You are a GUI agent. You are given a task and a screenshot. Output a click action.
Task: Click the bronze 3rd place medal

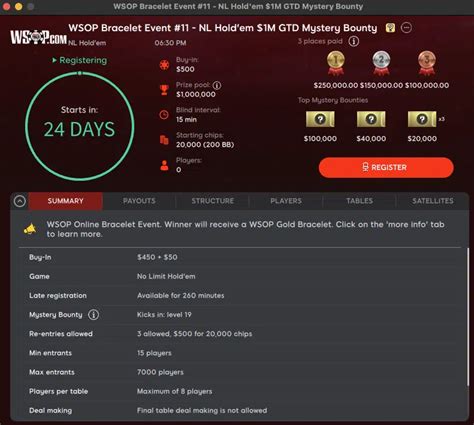(427, 63)
